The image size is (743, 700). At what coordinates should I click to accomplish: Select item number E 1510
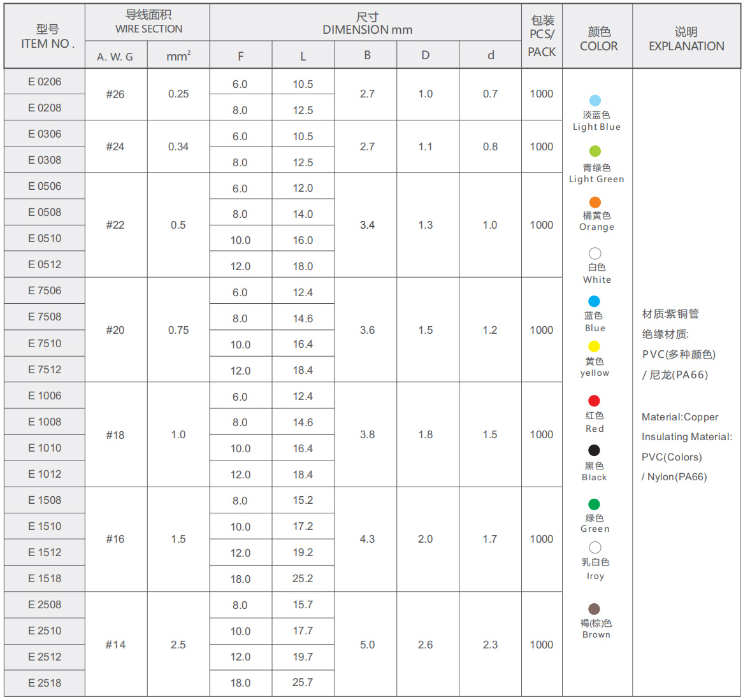(45, 526)
